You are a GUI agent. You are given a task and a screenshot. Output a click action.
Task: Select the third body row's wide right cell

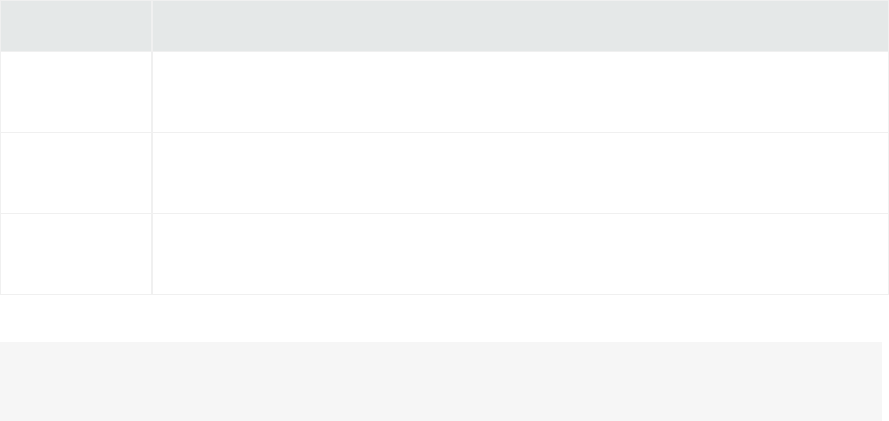(520, 254)
